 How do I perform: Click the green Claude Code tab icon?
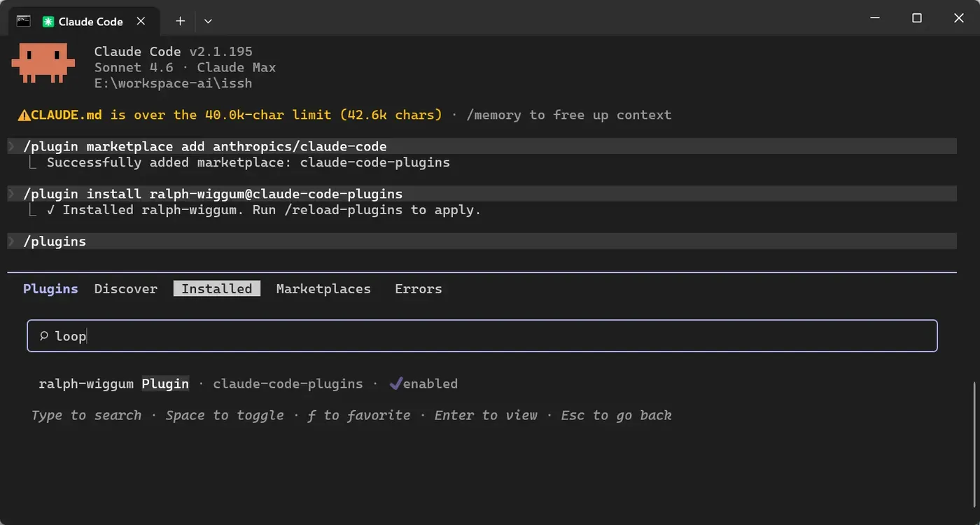pos(48,21)
